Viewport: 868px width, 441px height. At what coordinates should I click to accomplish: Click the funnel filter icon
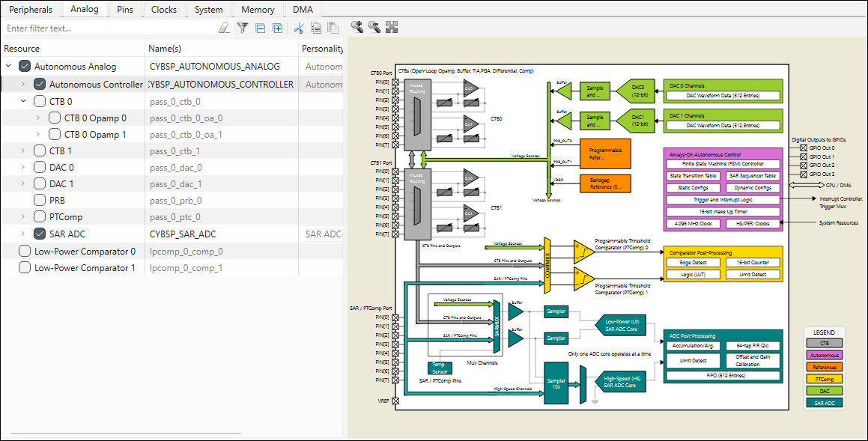click(243, 28)
